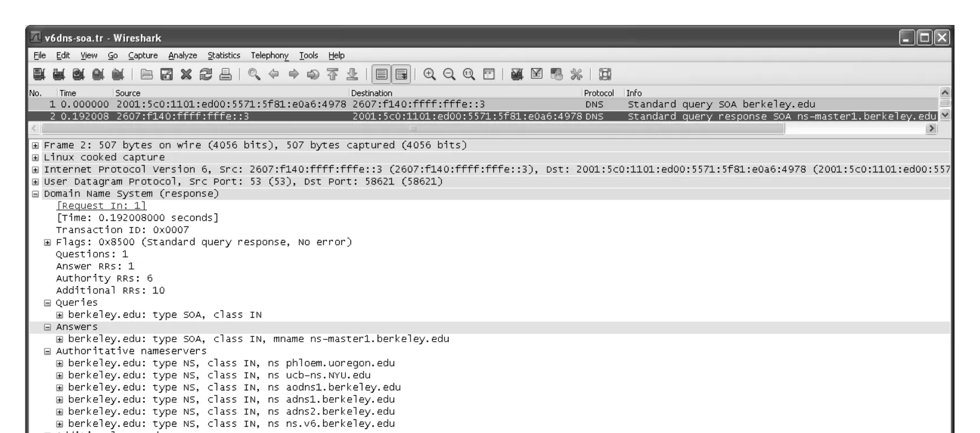Reset zoom to normal size
The height and width of the screenshot is (433, 980).
tap(469, 74)
